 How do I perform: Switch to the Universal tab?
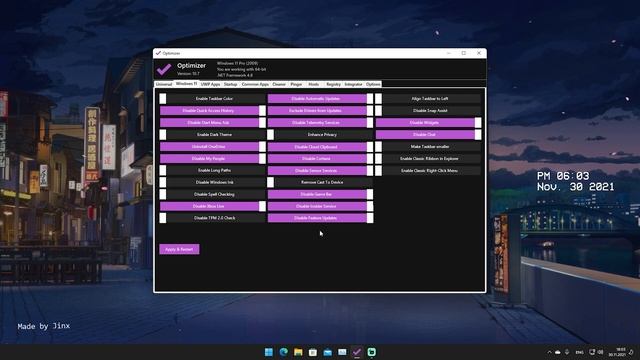pos(164,84)
